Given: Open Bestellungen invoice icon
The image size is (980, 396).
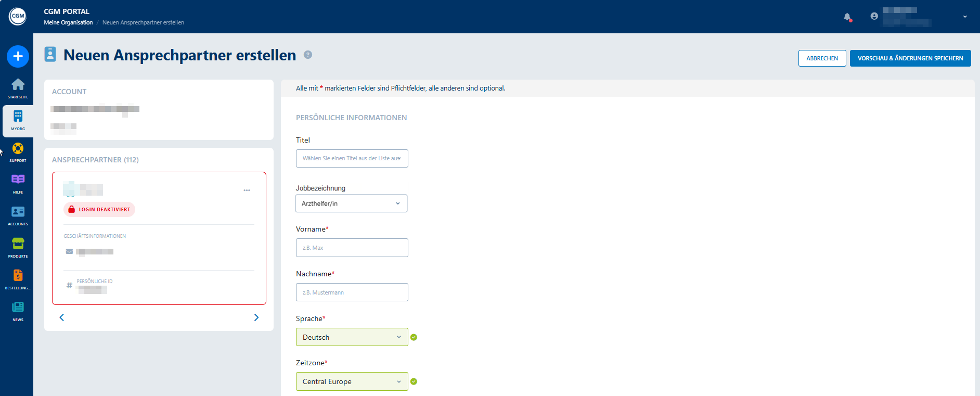Looking at the screenshot, I should (x=18, y=275).
